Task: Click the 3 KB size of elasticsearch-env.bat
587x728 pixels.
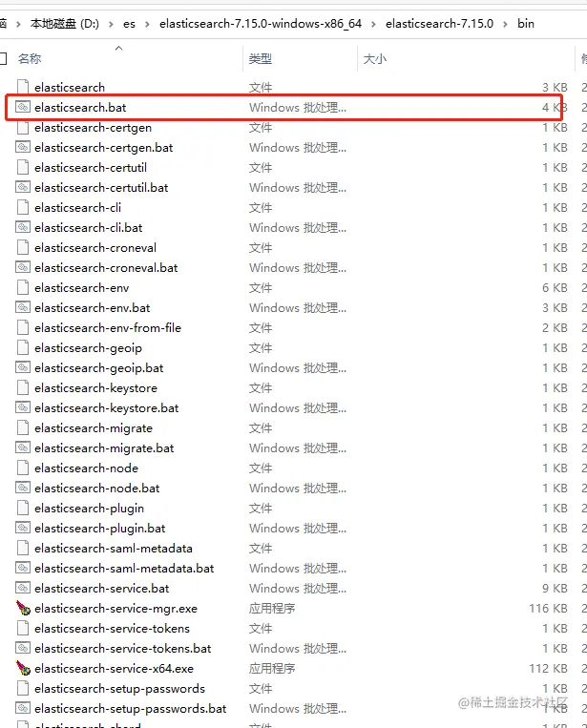Action: pyautogui.click(x=555, y=308)
